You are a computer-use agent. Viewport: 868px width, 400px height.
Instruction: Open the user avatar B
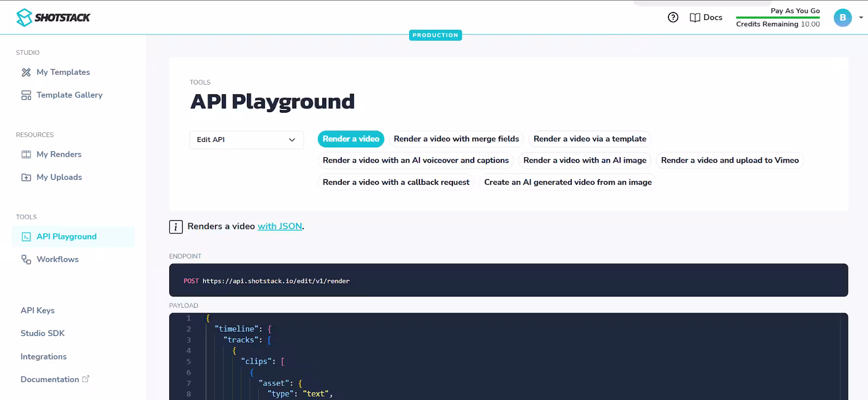coord(843,17)
